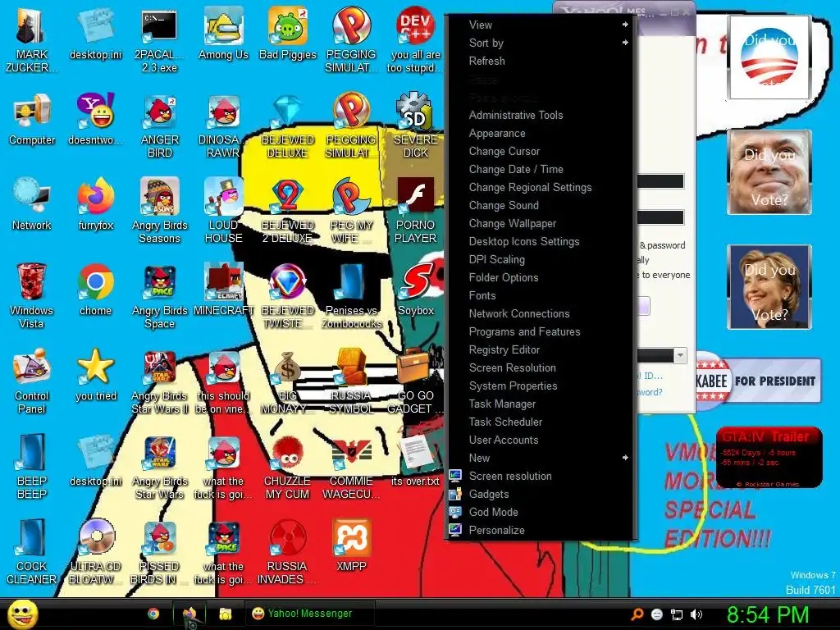Image resolution: width=840 pixels, height=630 pixels.
Task: Click the furryfox browser icon
Action: [96, 204]
